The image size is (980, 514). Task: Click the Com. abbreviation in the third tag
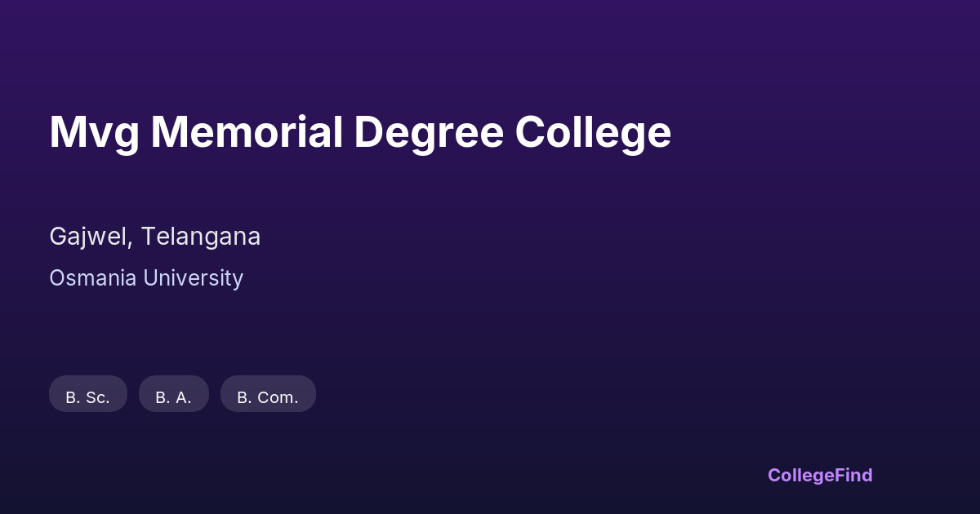[x=278, y=397]
